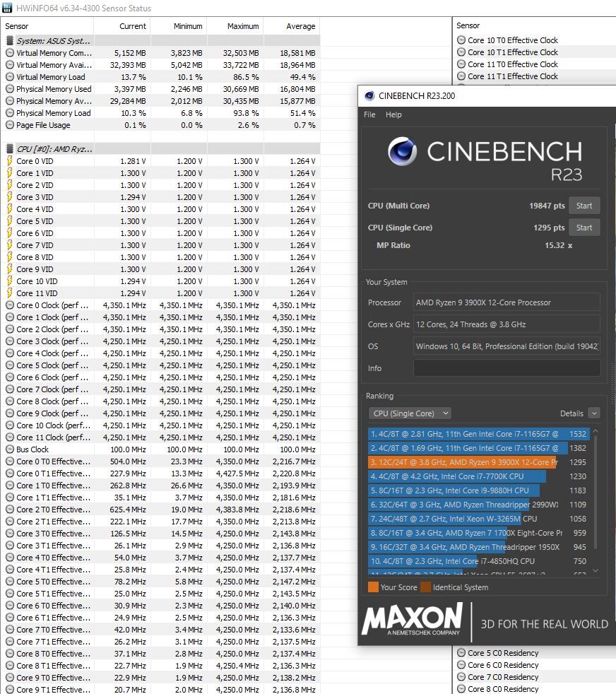This screenshot has height=694, width=616.
Task: Select ranking row AMD Ryzen 7 1700X
Action: (479, 533)
